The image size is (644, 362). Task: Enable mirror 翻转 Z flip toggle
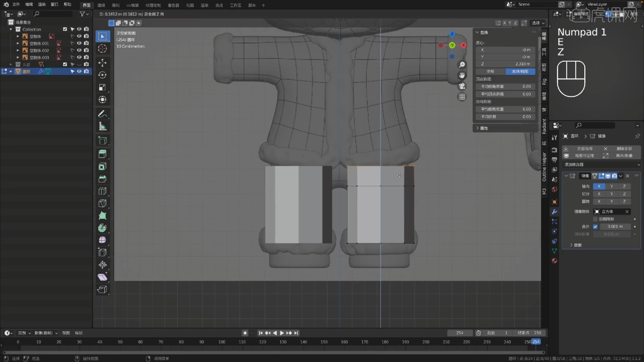tap(624, 201)
